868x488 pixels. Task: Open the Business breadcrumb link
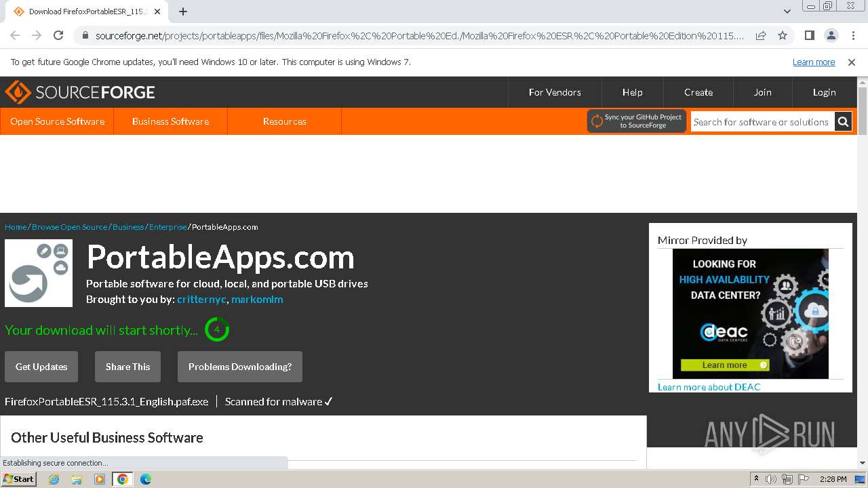pyautogui.click(x=128, y=227)
